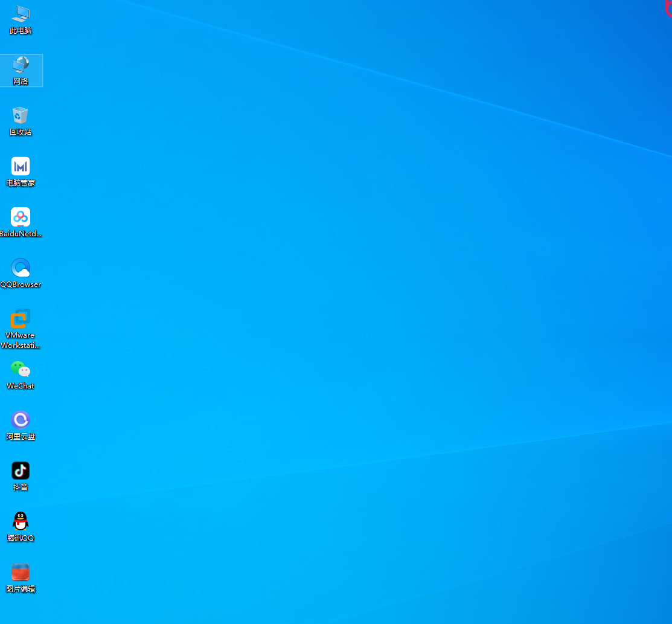Click the 电脑管家 PC Manager icon
This screenshot has height=624, width=672.
(21, 166)
